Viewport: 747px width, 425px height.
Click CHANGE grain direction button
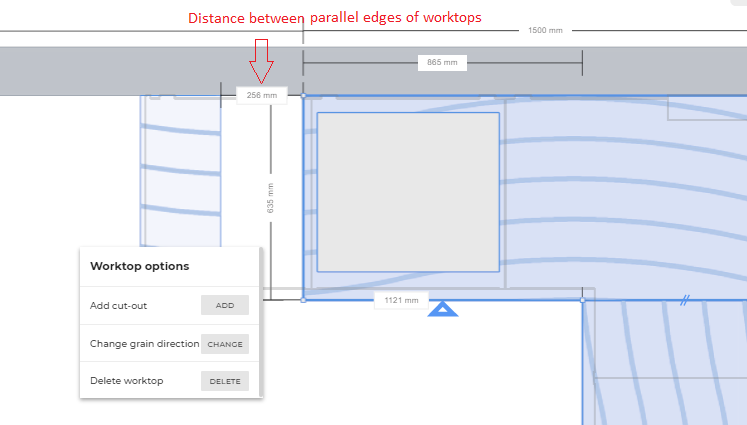tap(225, 344)
